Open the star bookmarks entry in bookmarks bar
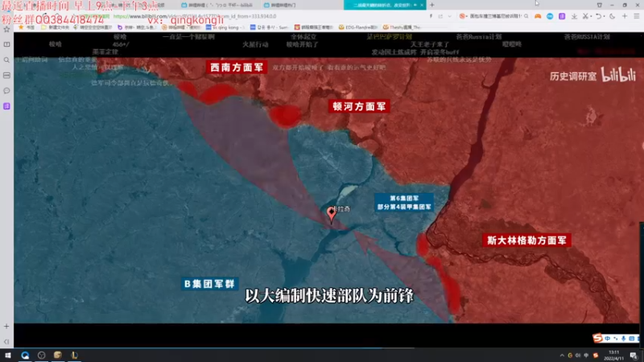 tap(26, 27)
